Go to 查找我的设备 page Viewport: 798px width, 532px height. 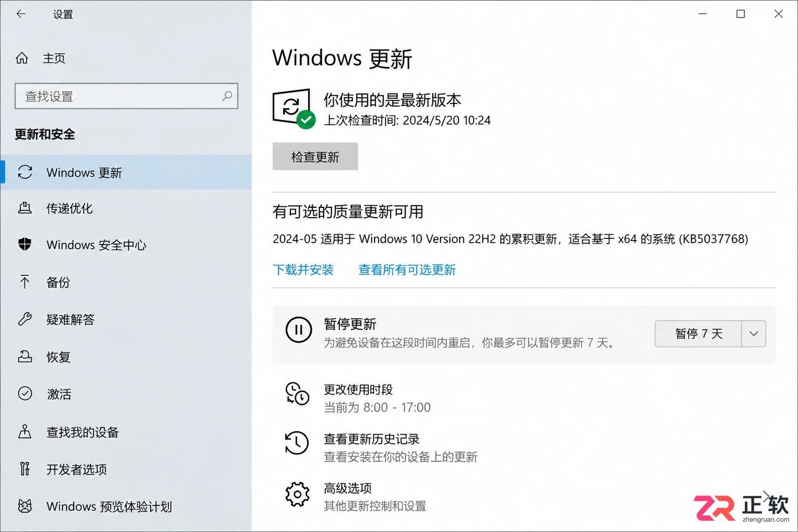126,432
